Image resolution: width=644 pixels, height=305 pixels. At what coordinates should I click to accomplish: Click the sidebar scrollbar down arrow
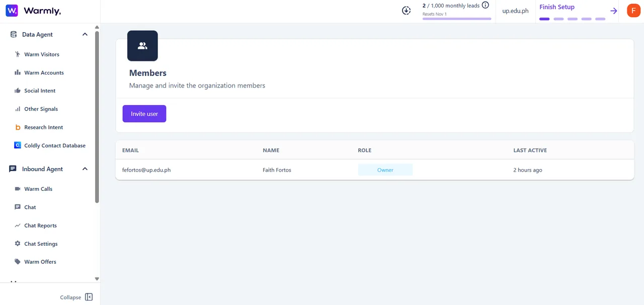tap(97, 279)
